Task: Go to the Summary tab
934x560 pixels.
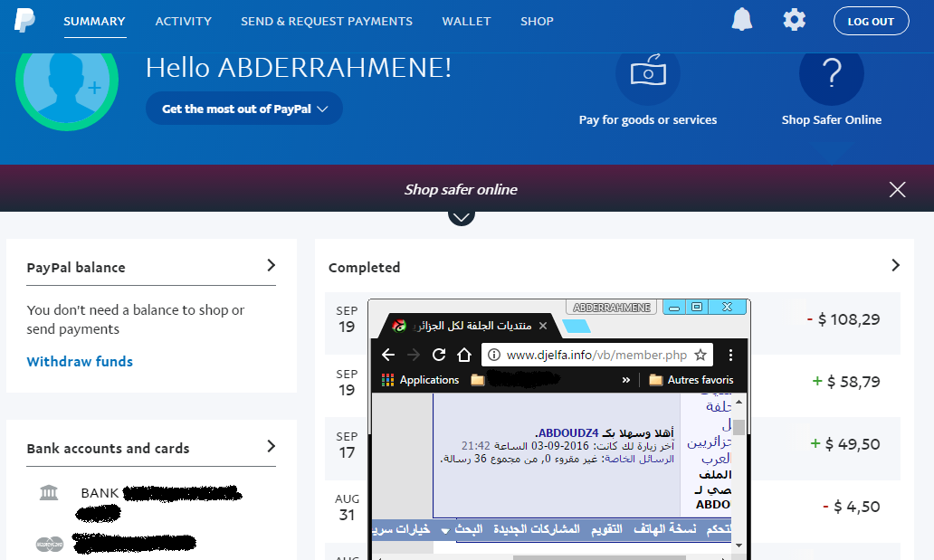Action: click(95, 22)
